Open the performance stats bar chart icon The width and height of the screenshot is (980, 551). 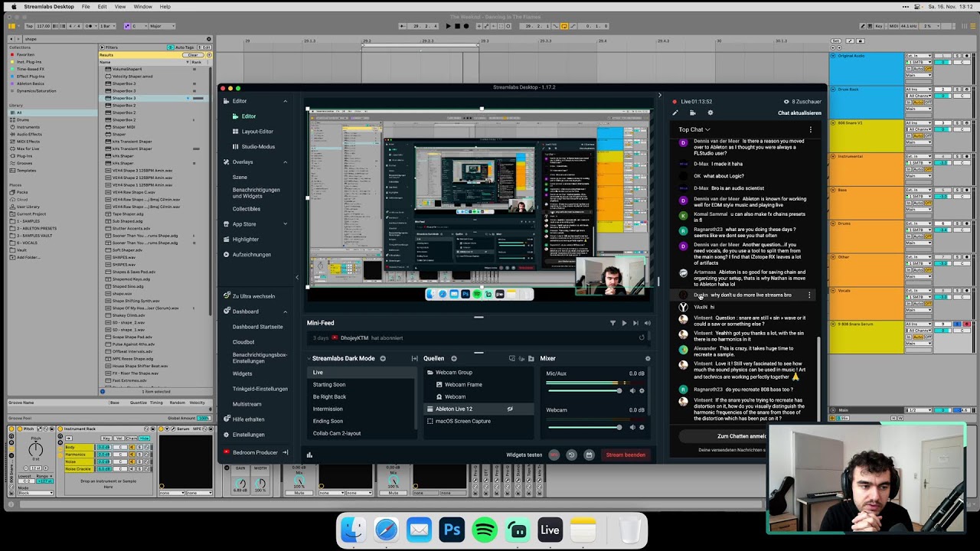point(309,455)
